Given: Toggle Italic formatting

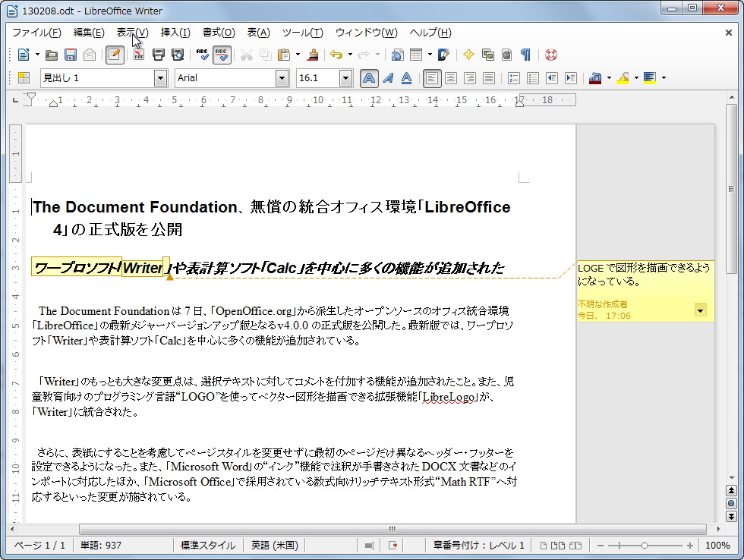Looking at the screenshot, I should pyautogui.click(x=388, y=78).
